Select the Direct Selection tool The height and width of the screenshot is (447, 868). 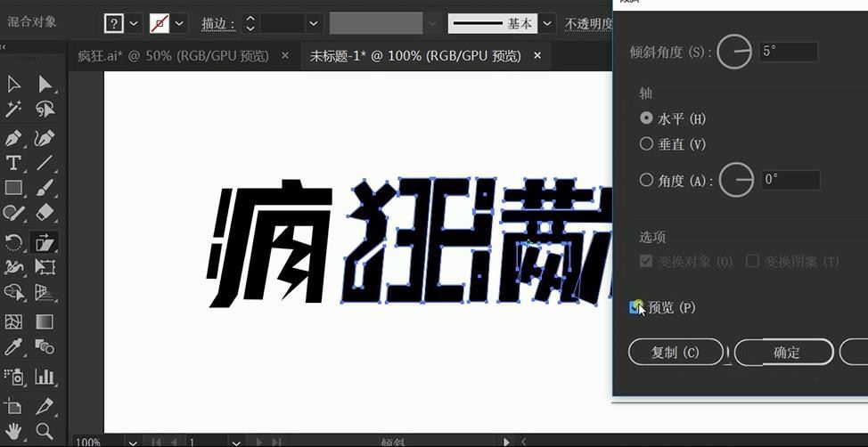point(45,84)
